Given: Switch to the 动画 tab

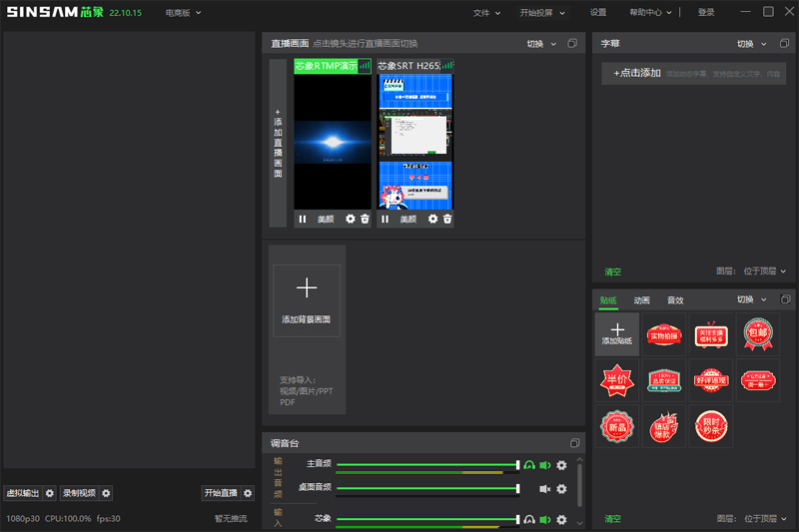Looking at the screenshot, I should (641, 300).
